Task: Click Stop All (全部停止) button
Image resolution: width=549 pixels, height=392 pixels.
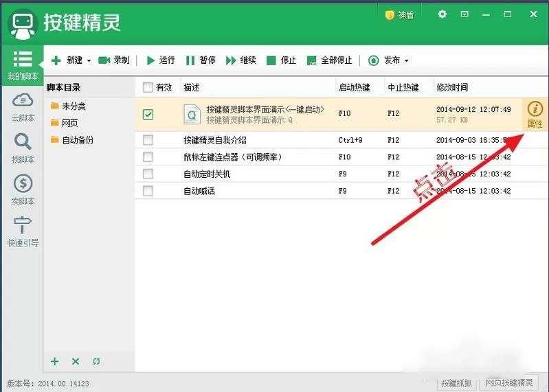Action: click(x=329, y=60)
